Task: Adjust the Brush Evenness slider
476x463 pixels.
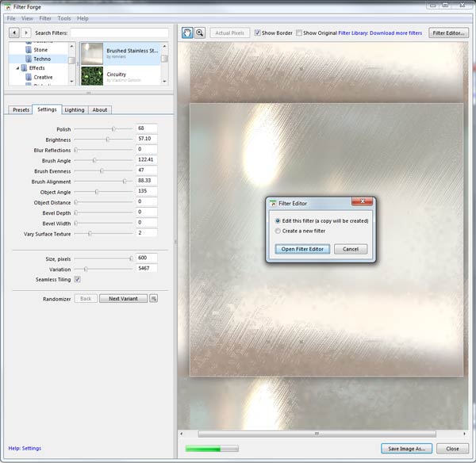Action: pyautogui.click(x=102, y=170)
